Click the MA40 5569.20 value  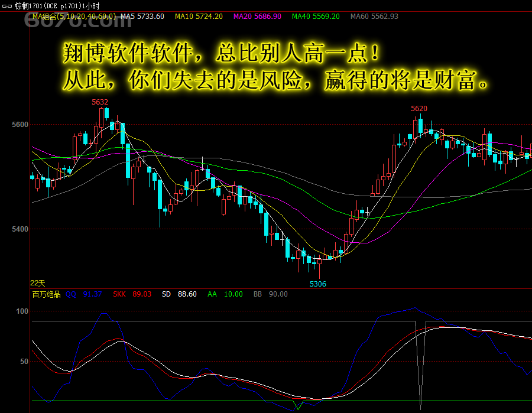(316, 17)
